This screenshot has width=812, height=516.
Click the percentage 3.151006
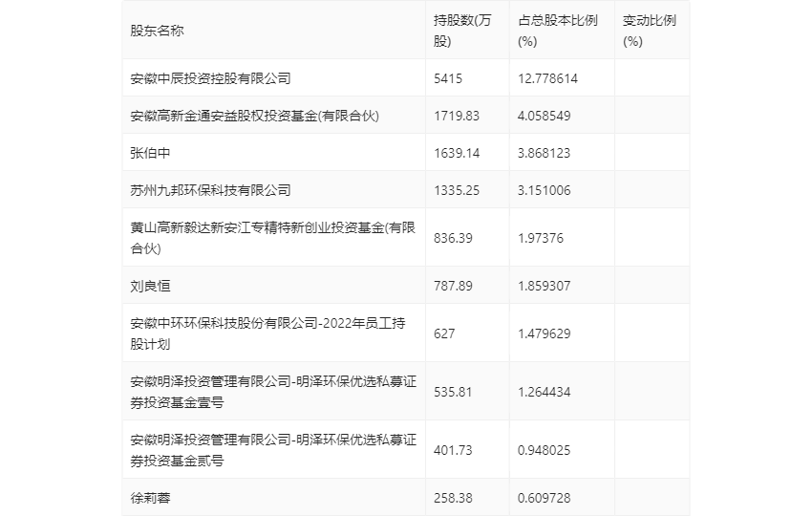pyautogui.click(x=544, y=190)
